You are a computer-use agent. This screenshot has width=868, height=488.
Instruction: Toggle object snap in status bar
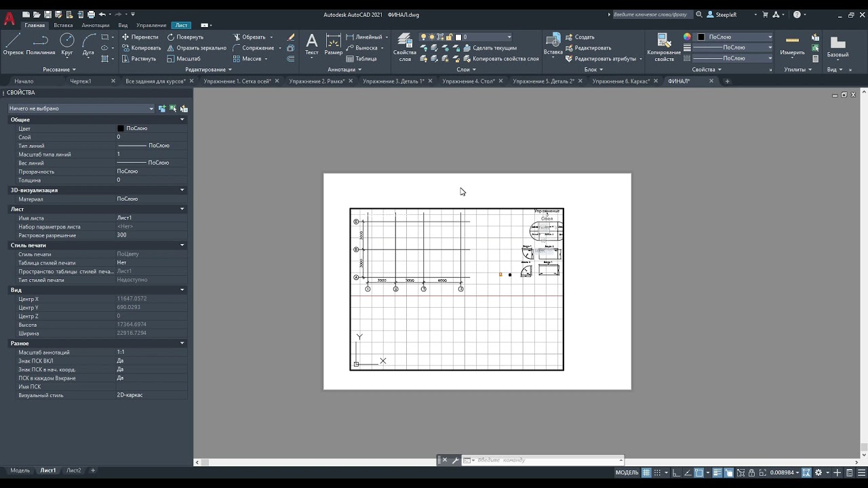(x=699, y=472)
